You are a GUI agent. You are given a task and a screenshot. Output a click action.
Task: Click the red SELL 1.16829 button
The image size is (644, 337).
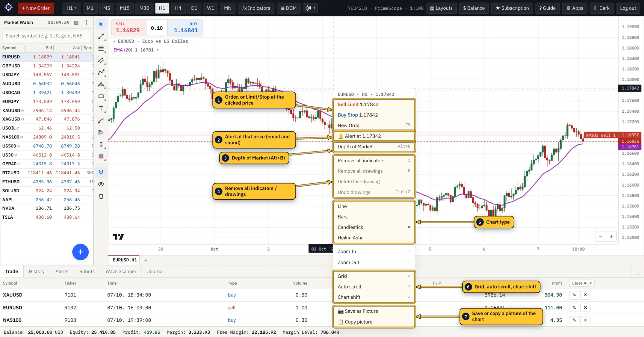pos(129,28)
